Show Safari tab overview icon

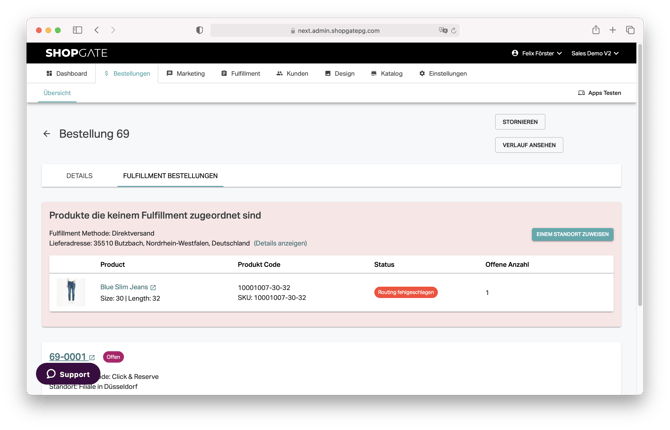click(x=630, y=30)
